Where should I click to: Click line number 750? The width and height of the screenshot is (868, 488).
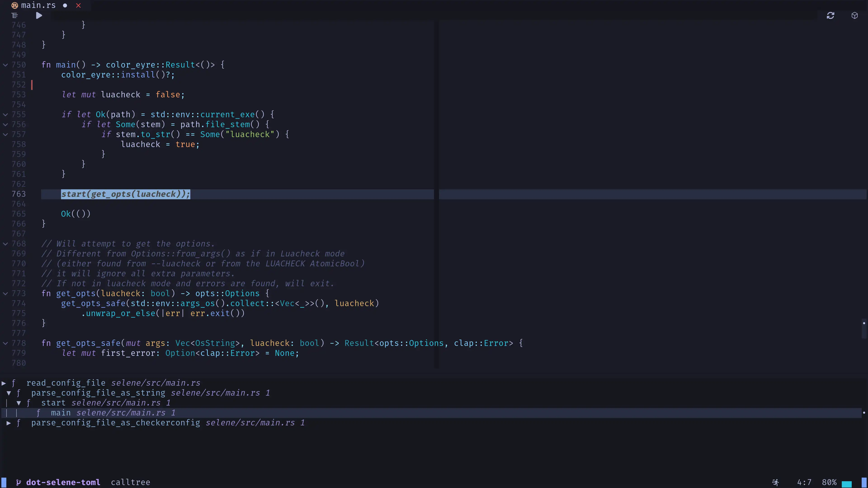pos(19,65)
